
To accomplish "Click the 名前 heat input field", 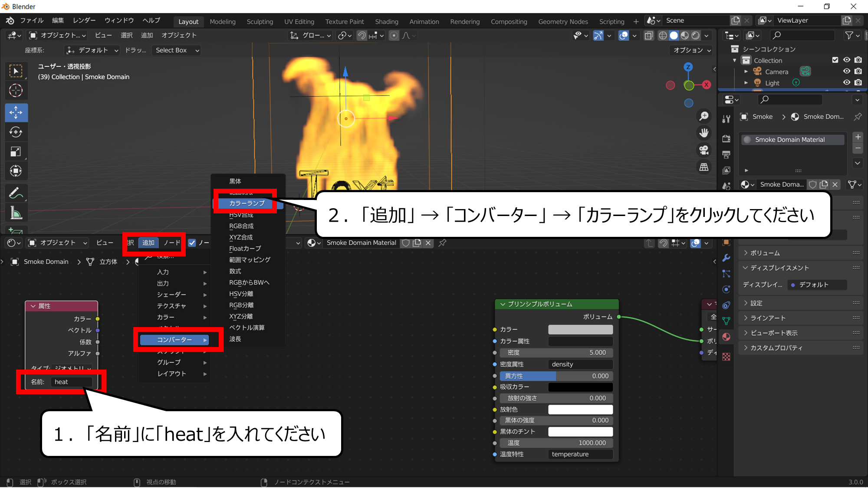I will pos(72,382).
